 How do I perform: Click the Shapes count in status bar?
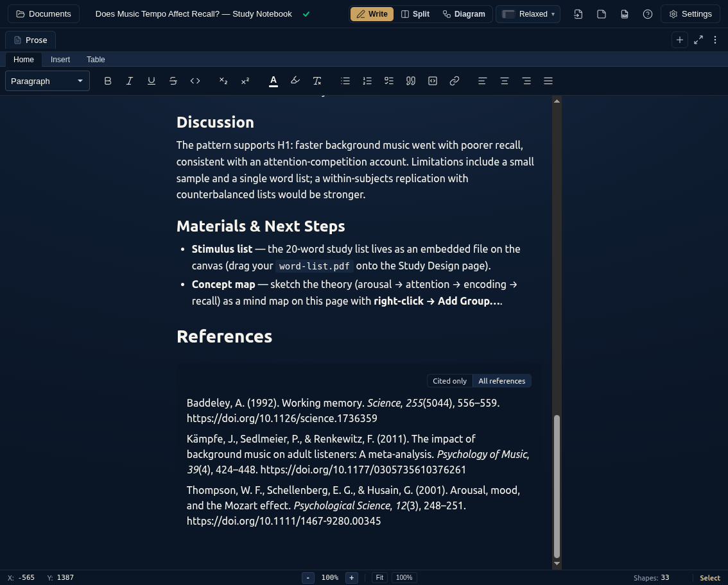652,578
